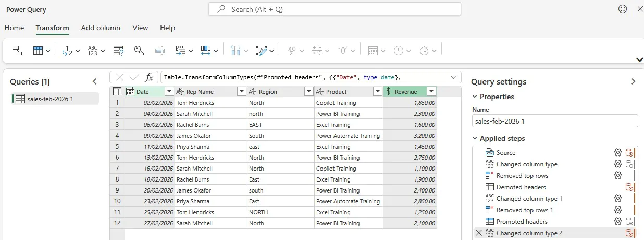Select the Promoted headers applied step

[x=522, y=221]
